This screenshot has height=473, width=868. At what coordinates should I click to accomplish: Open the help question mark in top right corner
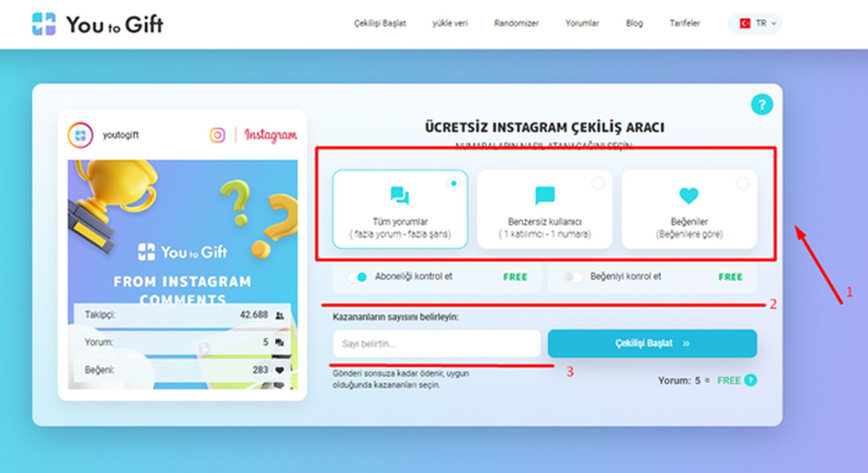pos(763,104)
